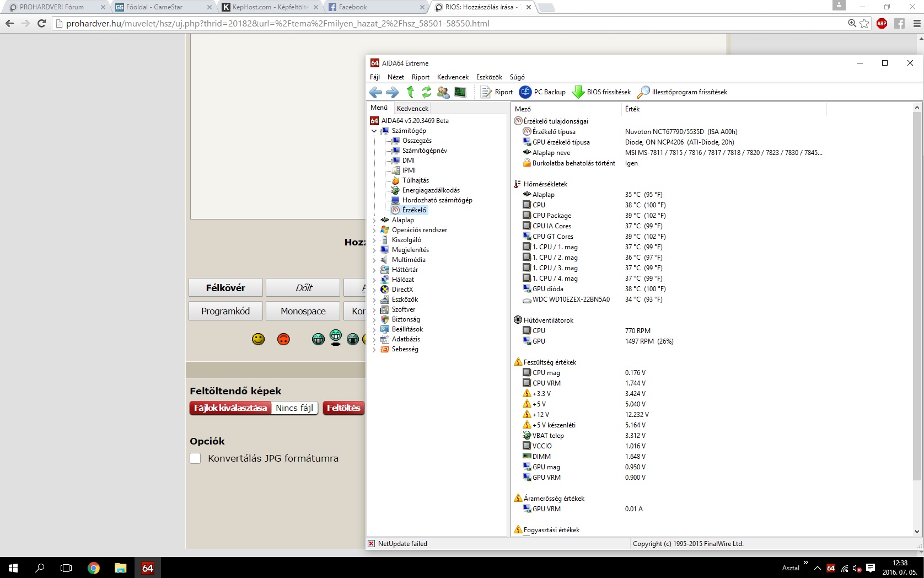
Task: Launch PC Backup from the toolbar
Action: coord(542,92)
